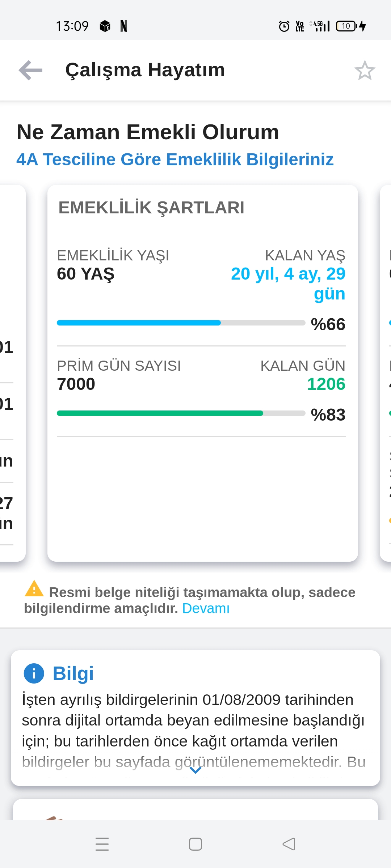The width and height of the screenshot is (391, 868).
Task: Expand the Bilgi card chevron
Action: click(195, 770)
